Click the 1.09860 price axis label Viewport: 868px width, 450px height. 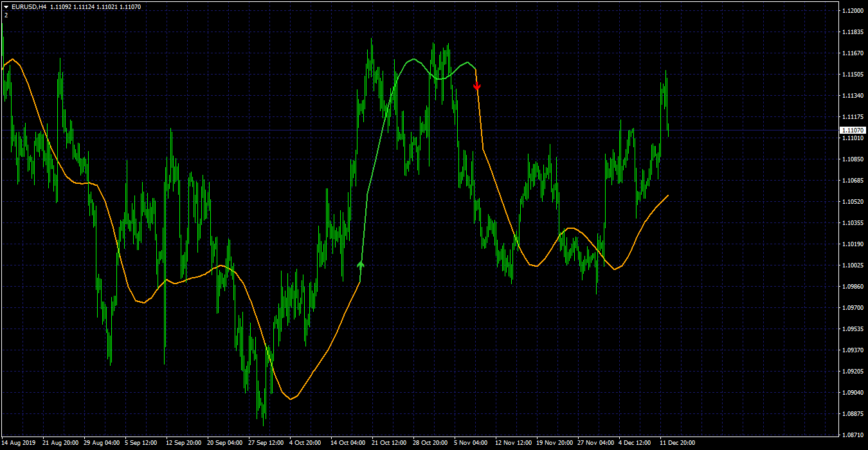(853, 287)
